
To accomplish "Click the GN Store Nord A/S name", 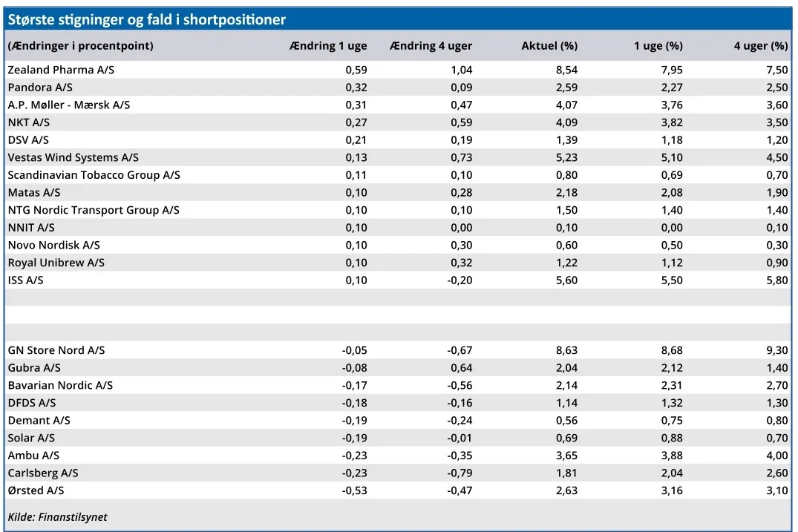I will point(56,350).
